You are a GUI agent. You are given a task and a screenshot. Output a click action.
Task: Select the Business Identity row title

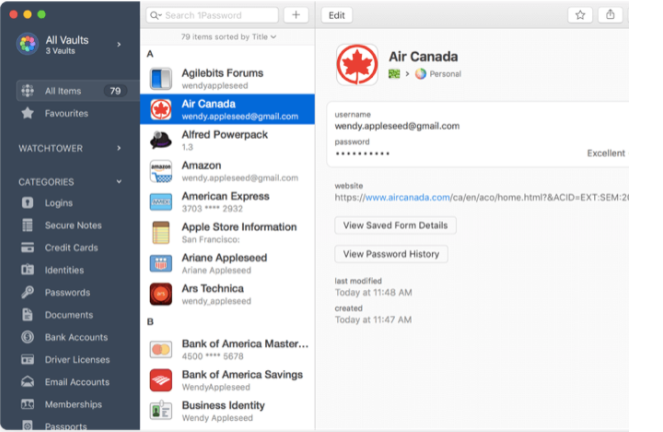pyautogui.click(x=223, y=405)
